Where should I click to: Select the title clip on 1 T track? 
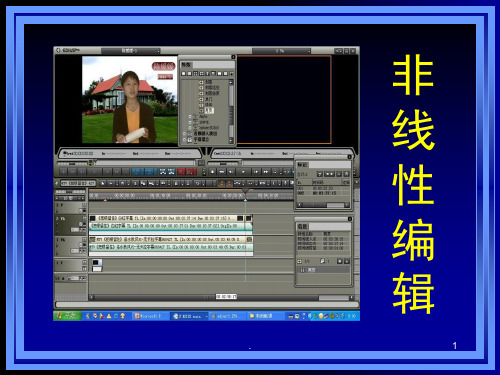(97, 265)
